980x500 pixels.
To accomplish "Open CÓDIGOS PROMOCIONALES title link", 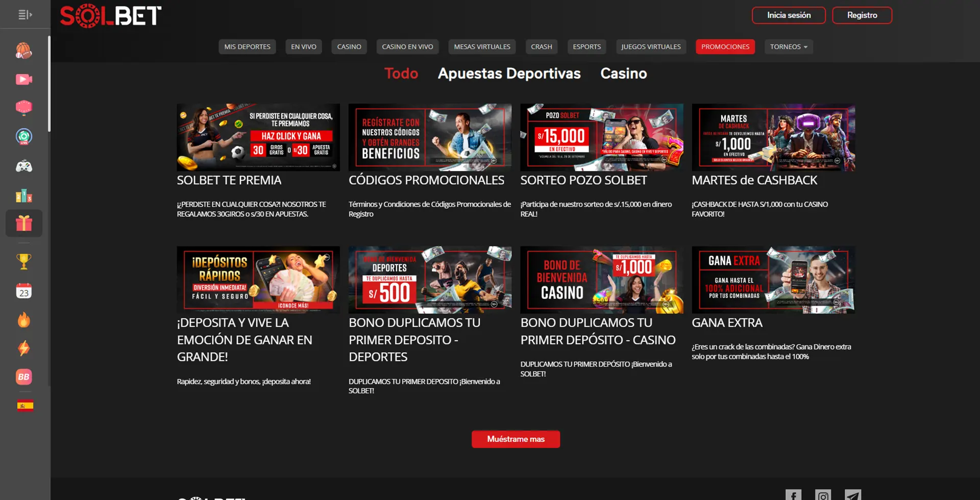I will [426, 180].
